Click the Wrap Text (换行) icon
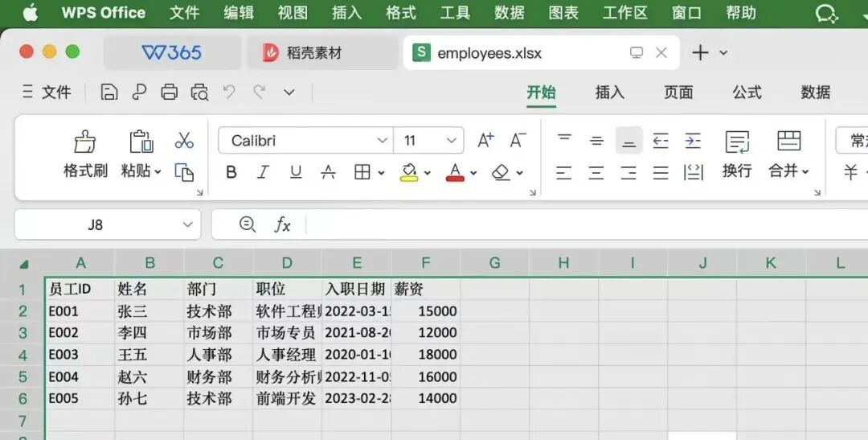 point(737,142)
